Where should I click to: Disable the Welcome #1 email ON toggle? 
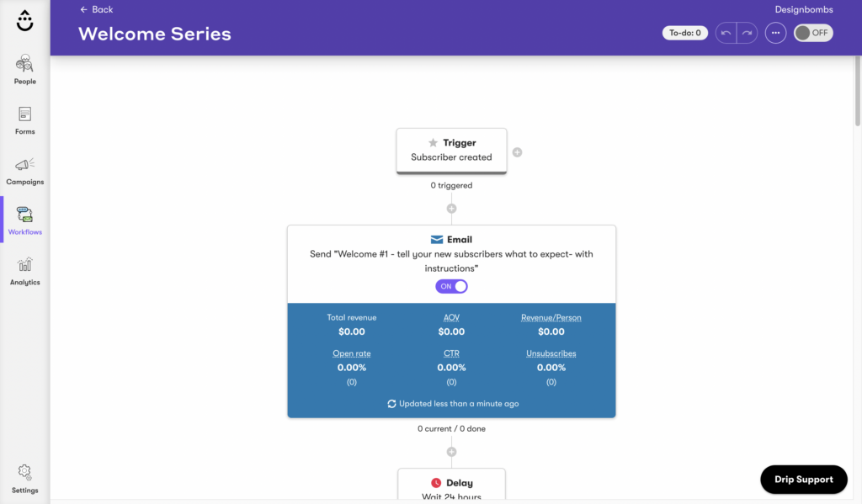pyautogui.click(x=451, y=286)
